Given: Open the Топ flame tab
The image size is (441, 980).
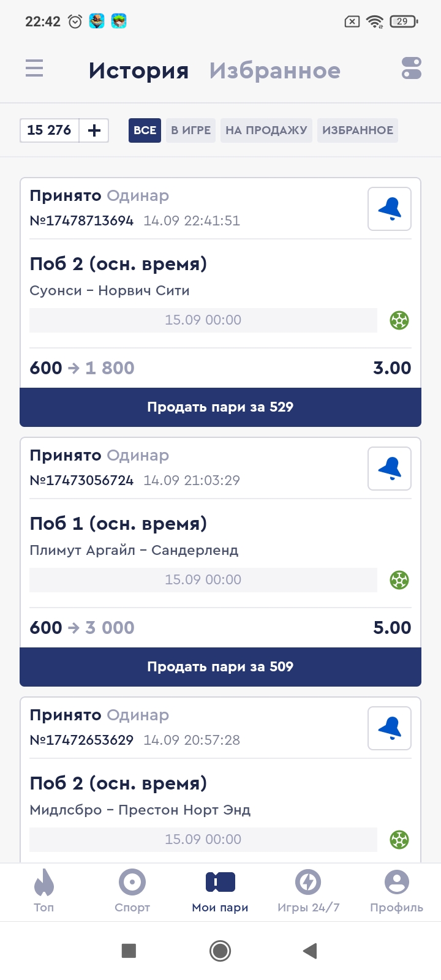Looking at the screenshot, I should coord(44,891).
